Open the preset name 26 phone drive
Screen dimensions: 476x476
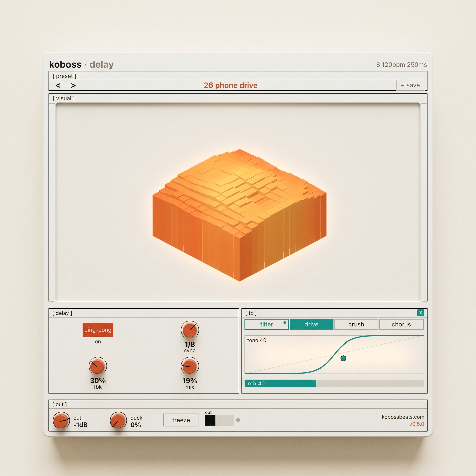pyautogui.click(x=230, y=85)
